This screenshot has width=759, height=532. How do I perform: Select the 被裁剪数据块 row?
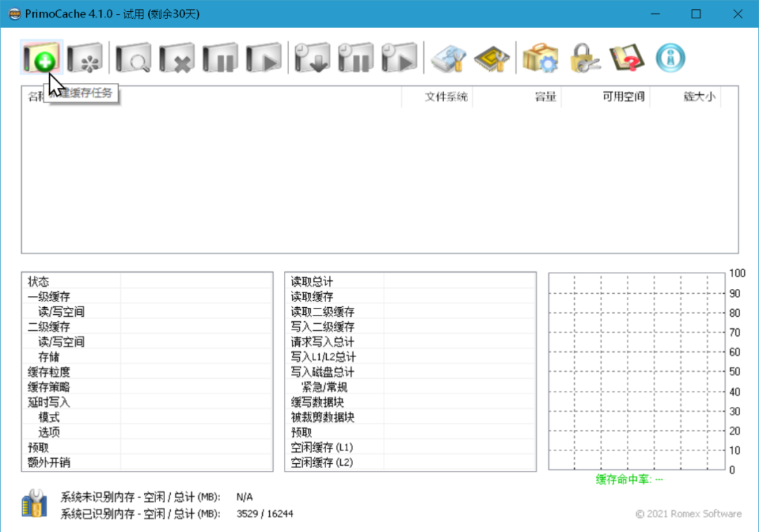point(410,417)
